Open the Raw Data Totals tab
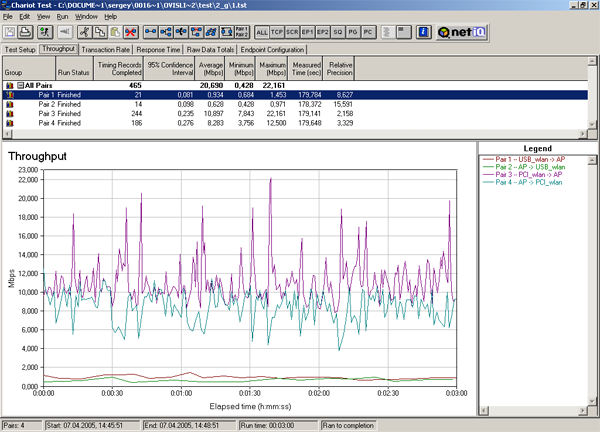600x432 pixels. [x=212, y=49]
